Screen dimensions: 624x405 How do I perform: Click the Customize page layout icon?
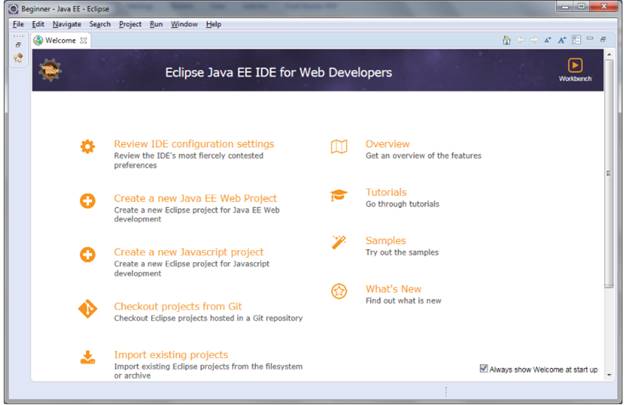pos(576,40)
